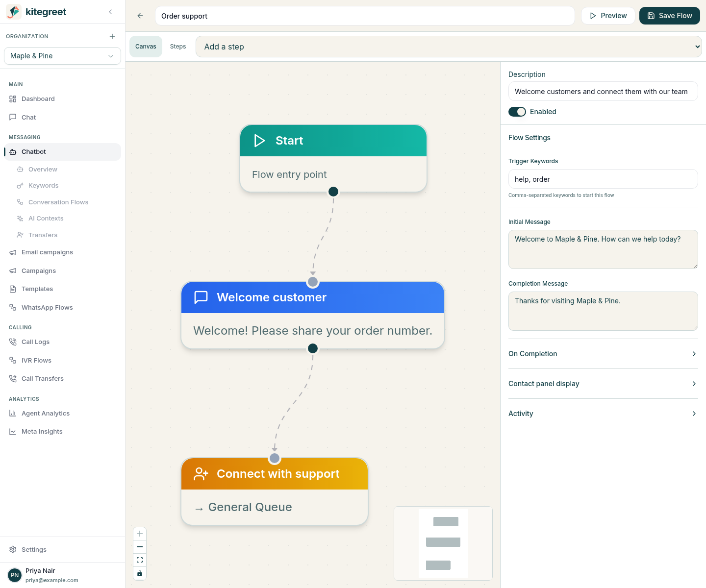
Task: Open the Transfers submenu item
Action: coord(66,235)
